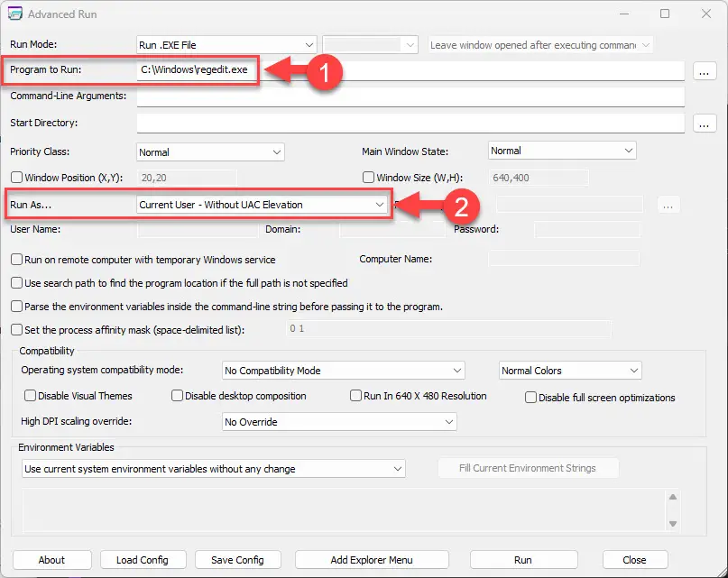Click scroll down arrow in environment variables box
This screenshot has width=728, height=578.
[x=673, y=524]
